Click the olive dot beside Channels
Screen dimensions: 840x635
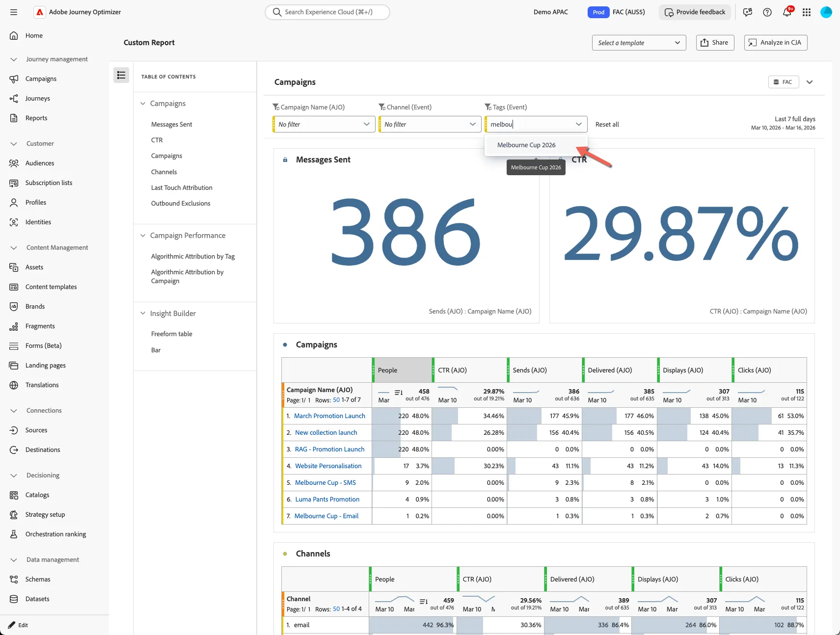tap(285, 554)
